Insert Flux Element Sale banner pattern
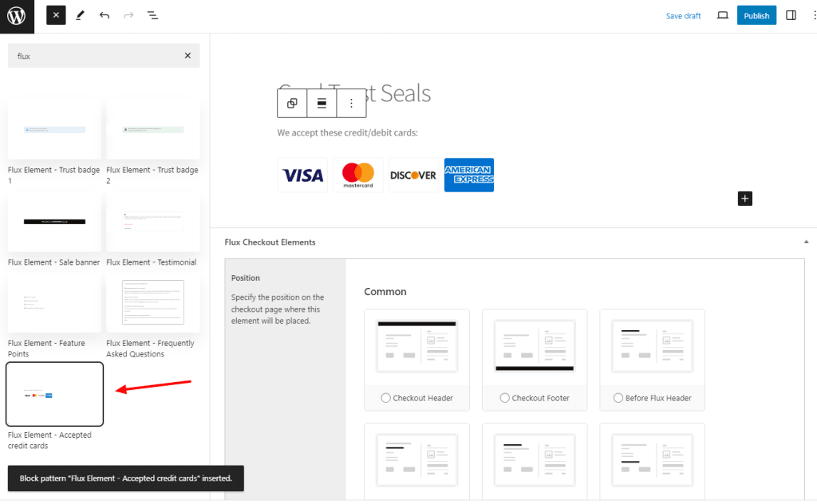 click(54, 222)
